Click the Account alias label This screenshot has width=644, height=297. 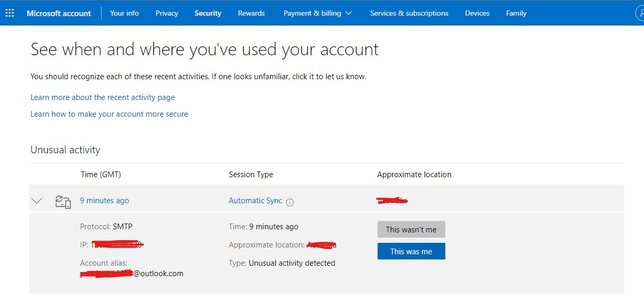(x=104, y=263)
